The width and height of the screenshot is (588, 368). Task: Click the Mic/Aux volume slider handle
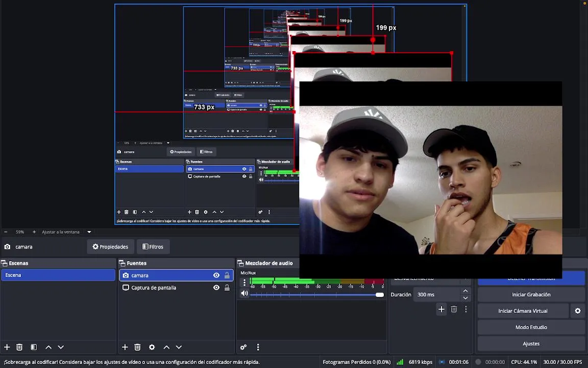(380, 295)
